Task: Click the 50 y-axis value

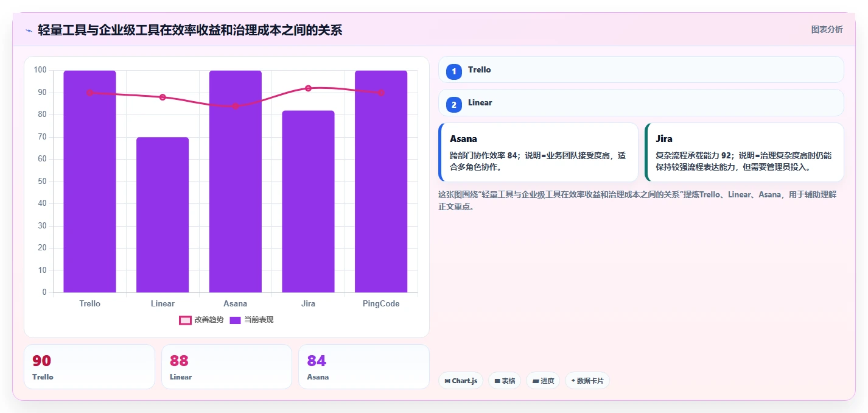Action: point(42,181)
